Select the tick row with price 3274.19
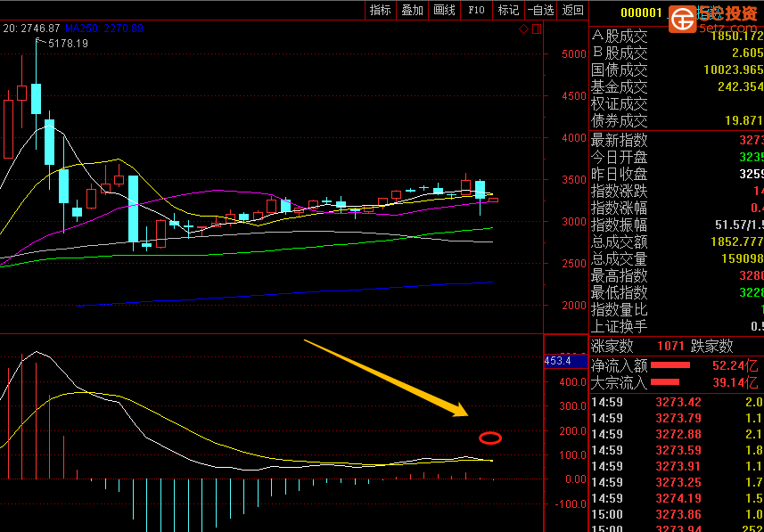 (x=677, y=498)
